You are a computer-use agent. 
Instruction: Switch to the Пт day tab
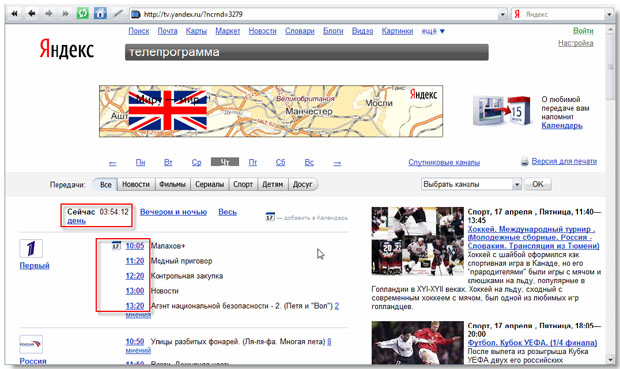(253, 162)
